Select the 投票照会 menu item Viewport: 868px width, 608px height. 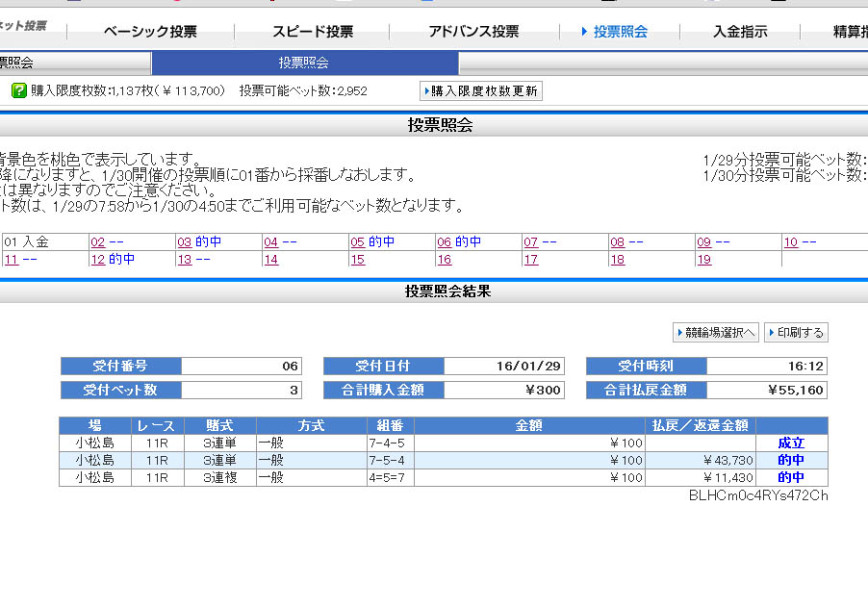pyautogui.click(x=620, y=32)
